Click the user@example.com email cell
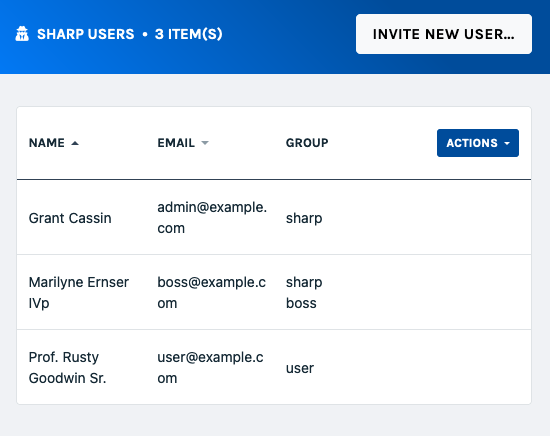 point(210,367)
